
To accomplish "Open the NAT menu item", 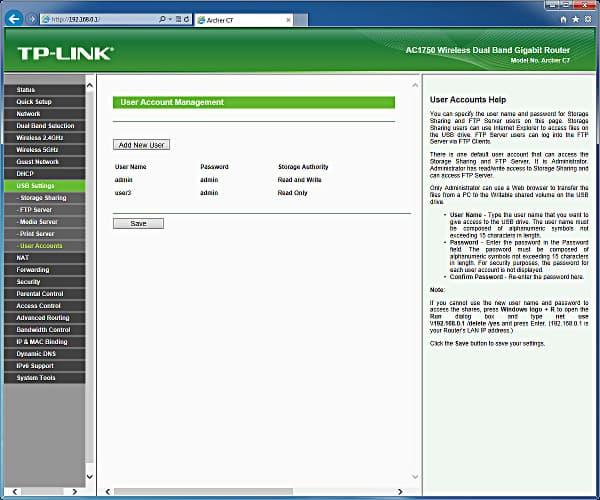I will click(45, 258).
